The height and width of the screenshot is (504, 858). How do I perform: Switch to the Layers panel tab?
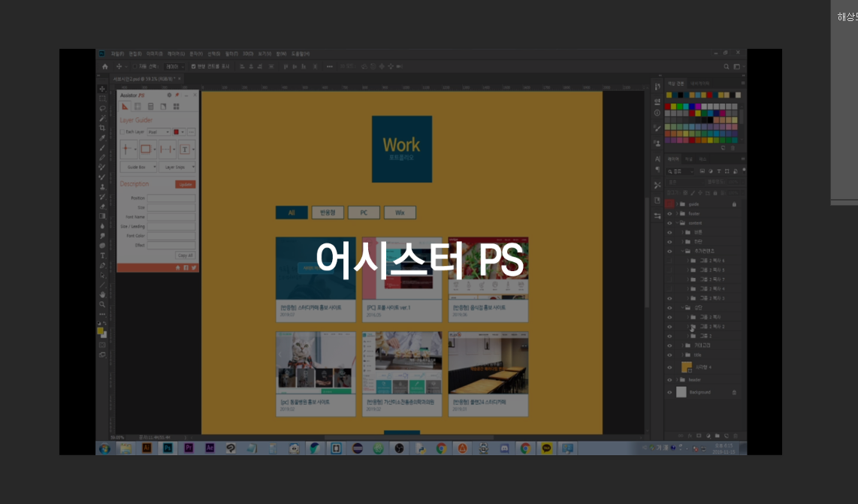[x=673, y=159]
